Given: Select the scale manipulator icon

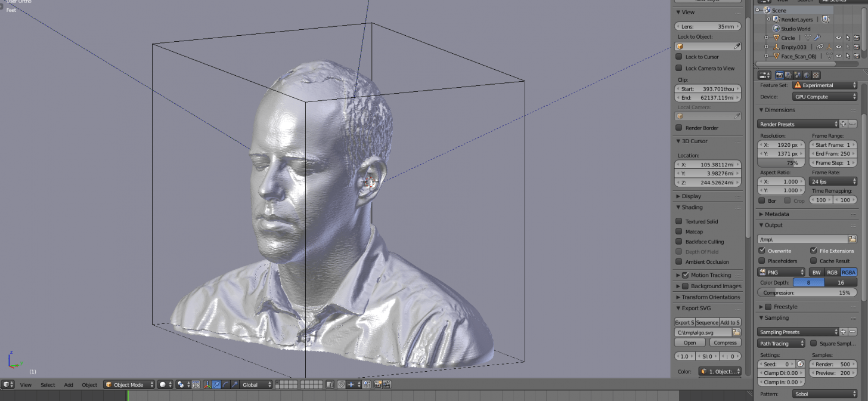Looking at the screenshot, I should point(234,385).
